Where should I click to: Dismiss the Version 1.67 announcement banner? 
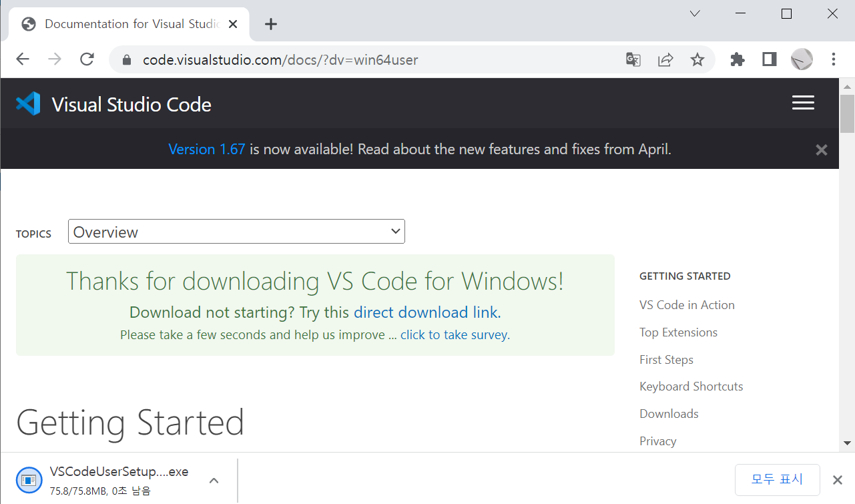pyautogui.click(x=822, y=150)
